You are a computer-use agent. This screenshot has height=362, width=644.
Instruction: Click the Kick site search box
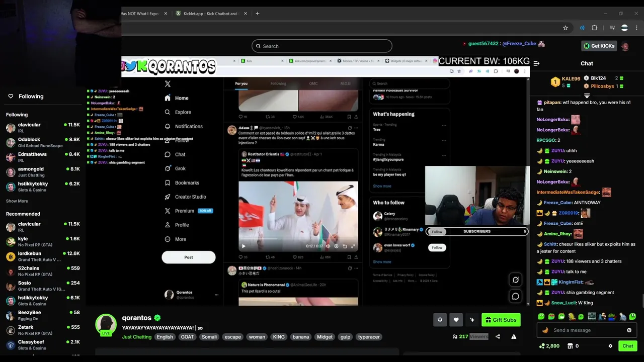click(x=322, y=46)
